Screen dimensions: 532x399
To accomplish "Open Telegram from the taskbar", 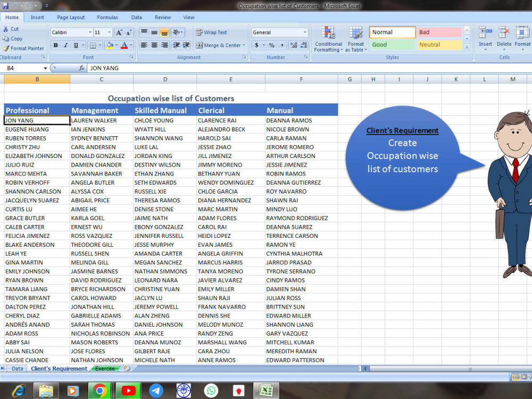I will pos(156,391).
